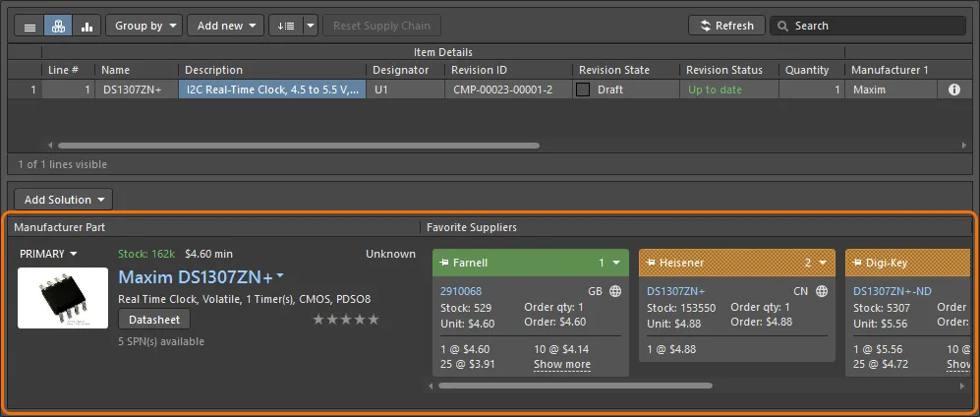Viewport: 980px width, 417px height.
Task: Toggle the Draft revision state checkbox
Action: (x=584, y=89)
